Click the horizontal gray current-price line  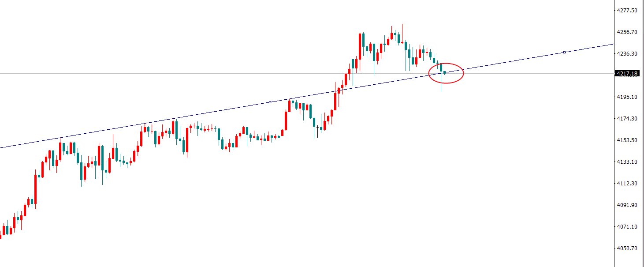[x=176, y=73]
